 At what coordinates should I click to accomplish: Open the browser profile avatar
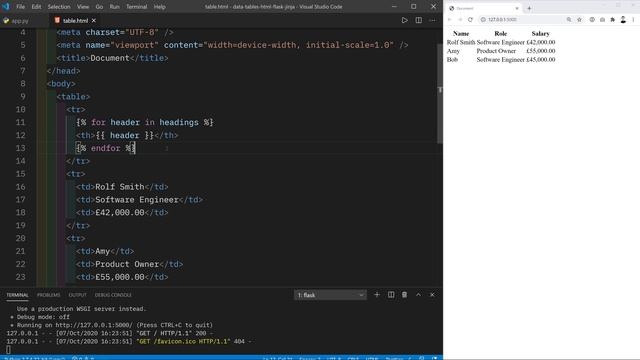(x=623, y=19)
